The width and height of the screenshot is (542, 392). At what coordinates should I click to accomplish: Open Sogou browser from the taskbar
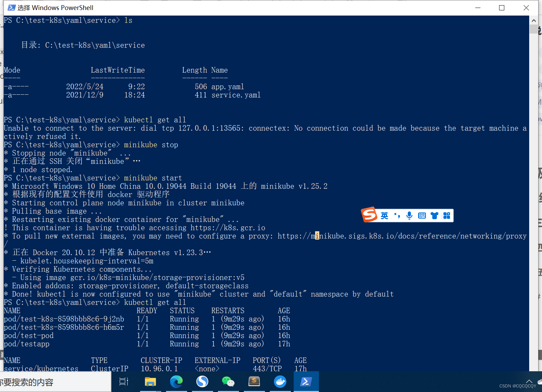202,382
